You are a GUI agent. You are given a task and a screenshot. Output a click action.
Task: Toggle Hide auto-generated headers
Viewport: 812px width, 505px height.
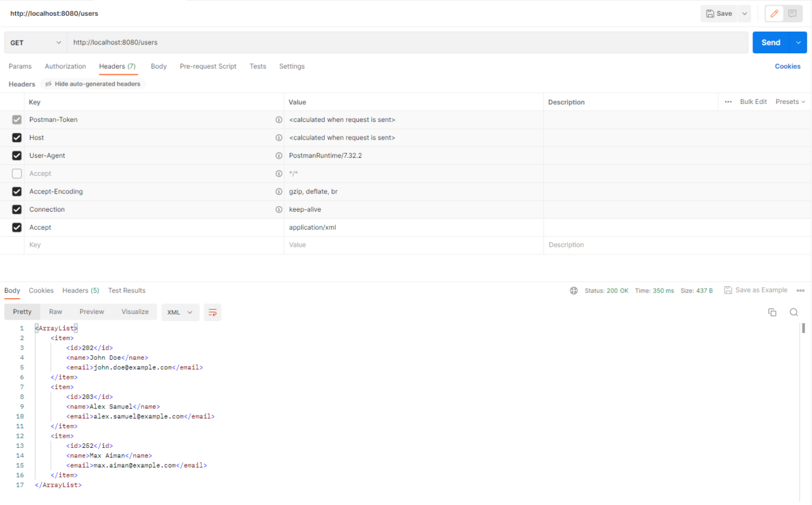click(92, 83)
